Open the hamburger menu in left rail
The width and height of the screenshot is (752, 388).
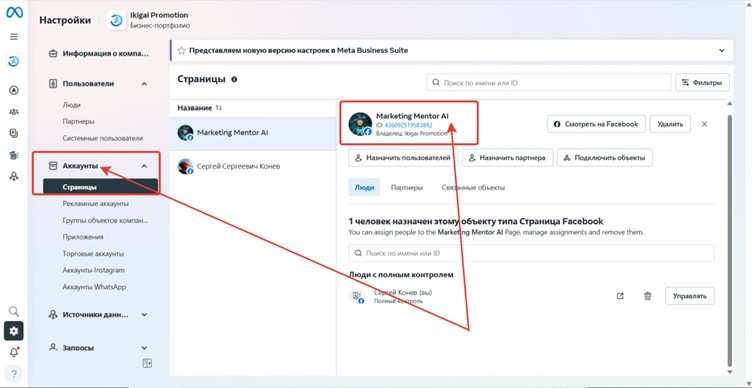14,37
